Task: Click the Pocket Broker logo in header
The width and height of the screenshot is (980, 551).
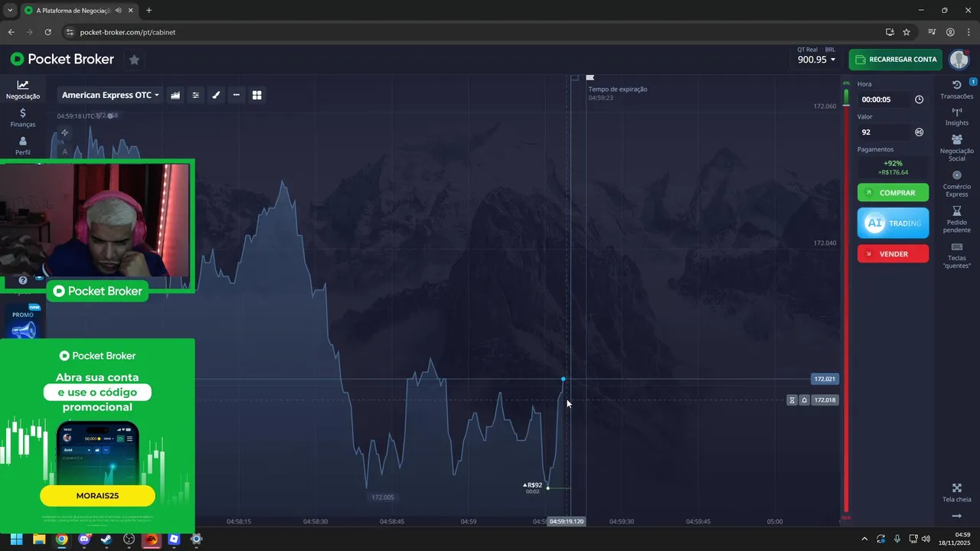Action: (62, 59)
